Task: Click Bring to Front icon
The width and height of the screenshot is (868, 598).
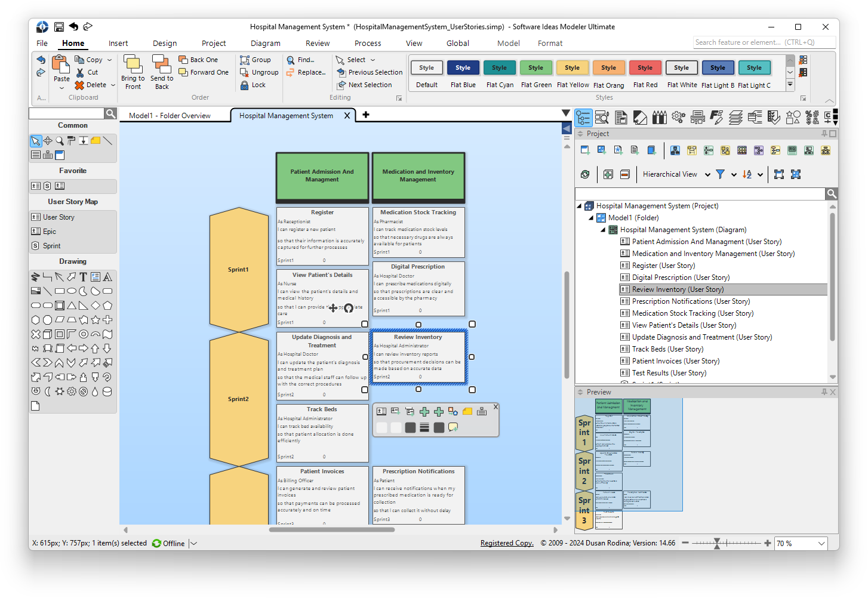Action: coord(133,64)
